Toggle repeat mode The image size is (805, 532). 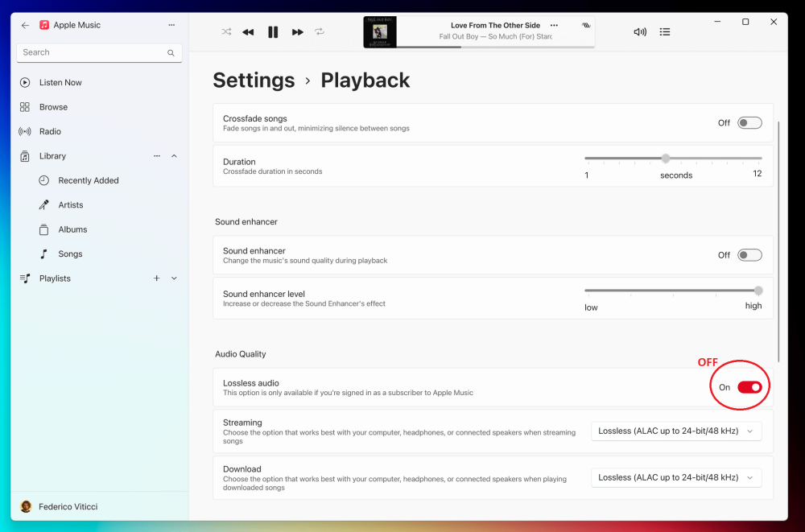320,32
